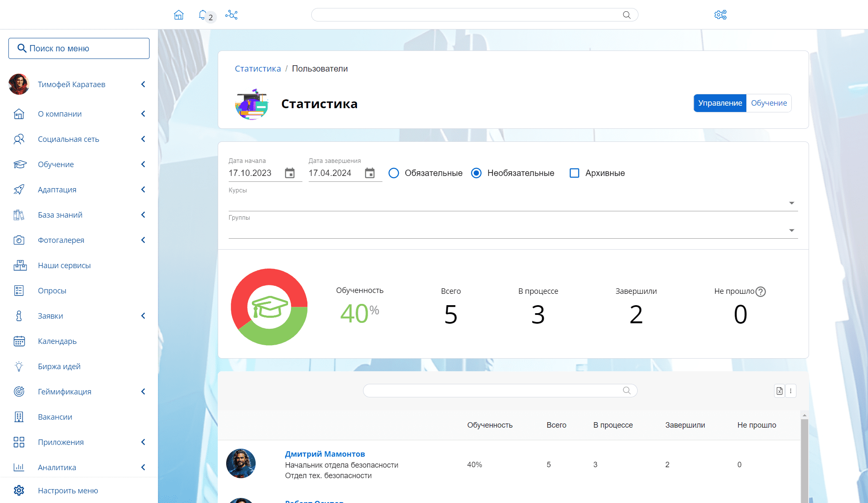
Task: Open table options three-dot menu
Action: (x=791, y=391)
